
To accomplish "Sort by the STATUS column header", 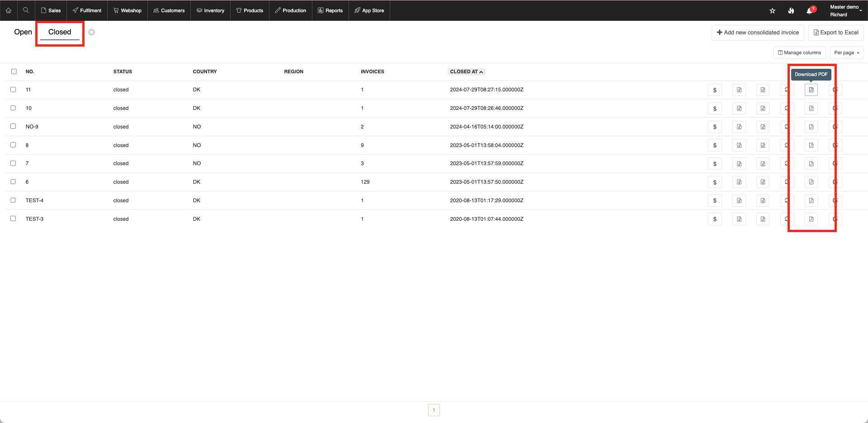I will [x=123, y=72].
